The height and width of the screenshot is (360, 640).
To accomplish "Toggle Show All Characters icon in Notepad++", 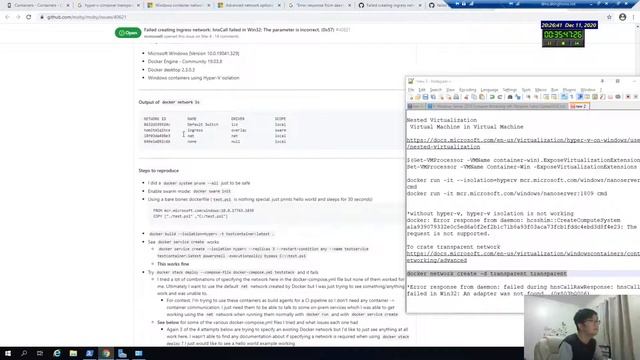I will (572, 97).
